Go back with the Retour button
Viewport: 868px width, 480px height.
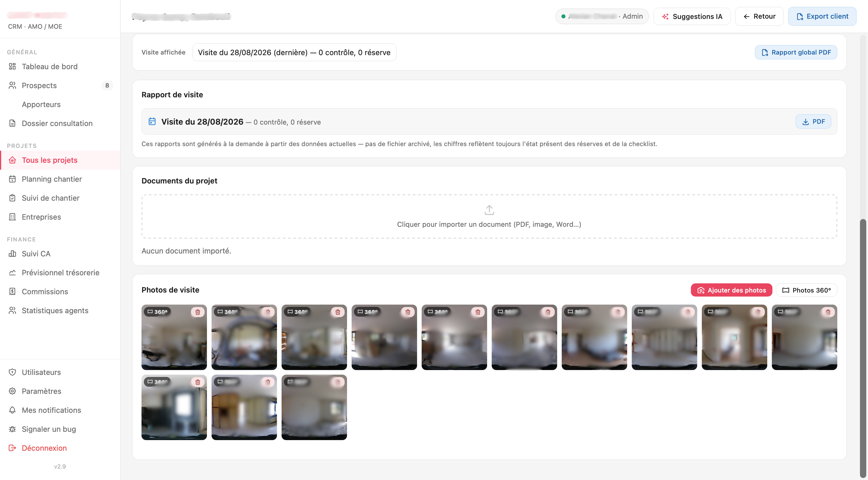(x=759, y=16)
